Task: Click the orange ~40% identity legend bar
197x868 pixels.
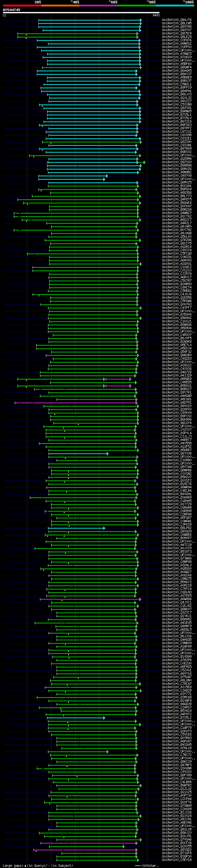Action: 60,6
